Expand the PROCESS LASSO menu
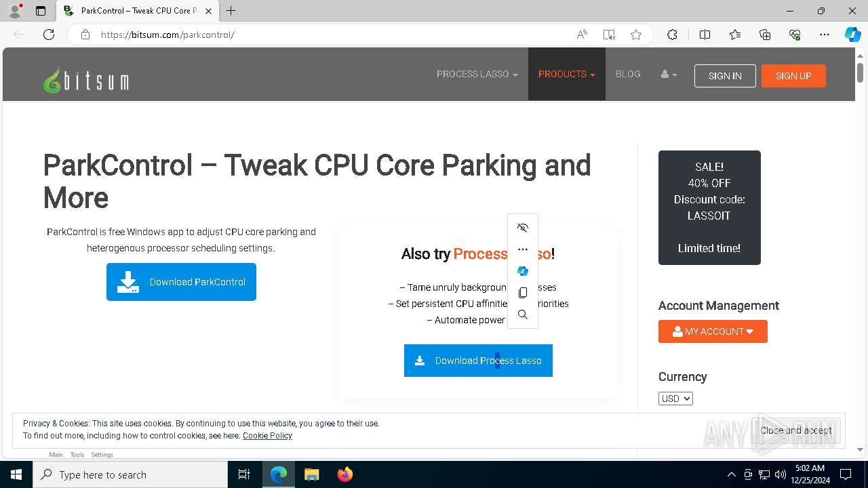This screenshot has width=868, height=488. point(477,74)
